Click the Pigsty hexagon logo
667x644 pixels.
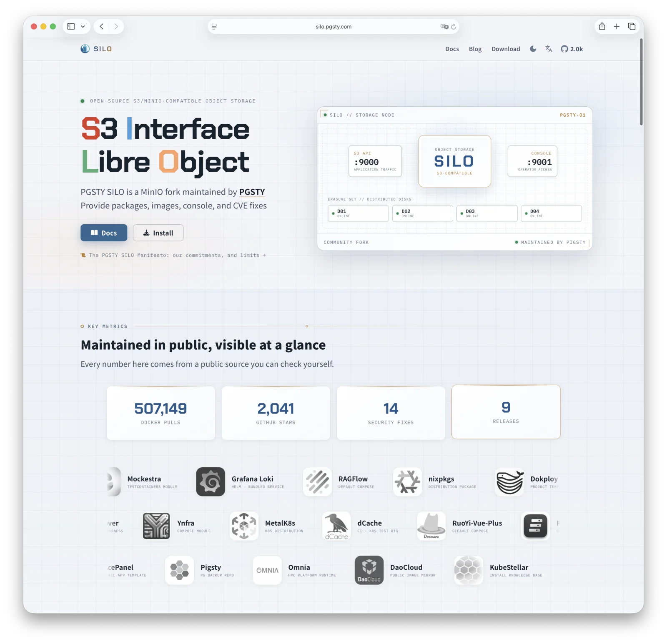pos(179,570)
